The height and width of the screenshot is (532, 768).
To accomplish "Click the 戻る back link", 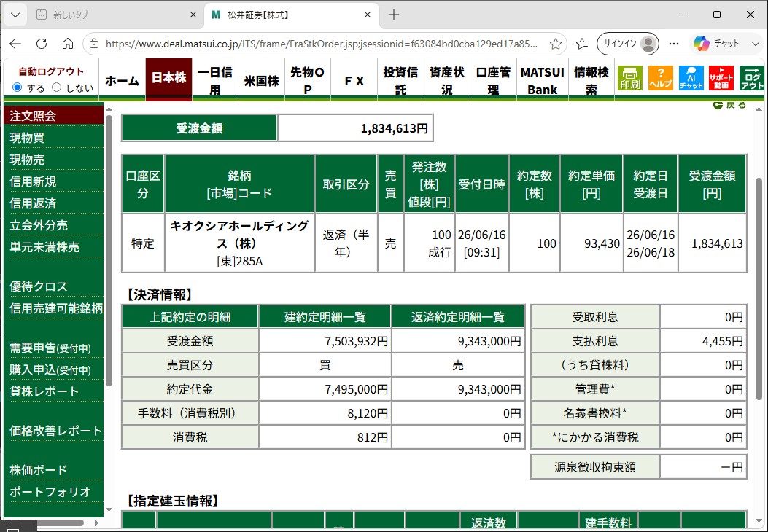I will click(730, 105).
